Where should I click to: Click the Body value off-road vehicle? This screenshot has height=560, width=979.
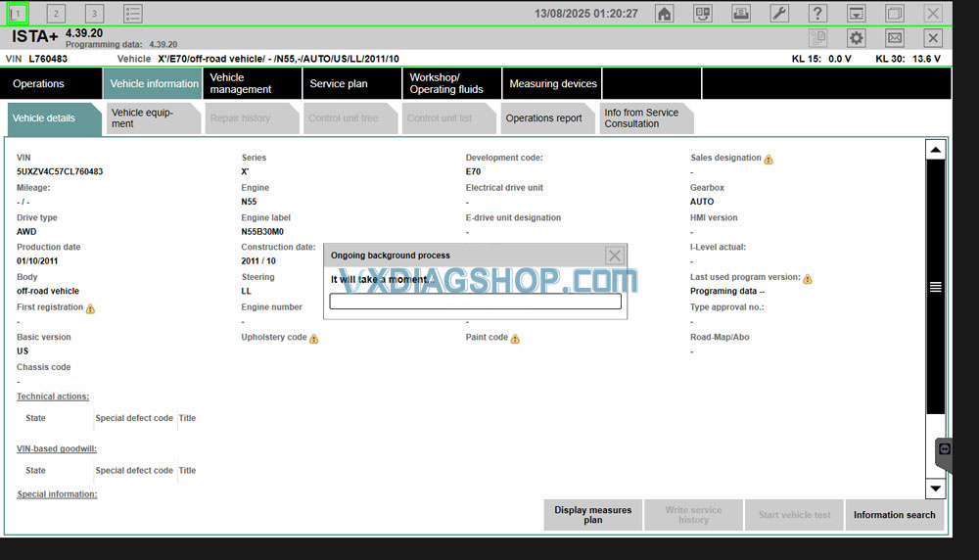tap(48, 291)
